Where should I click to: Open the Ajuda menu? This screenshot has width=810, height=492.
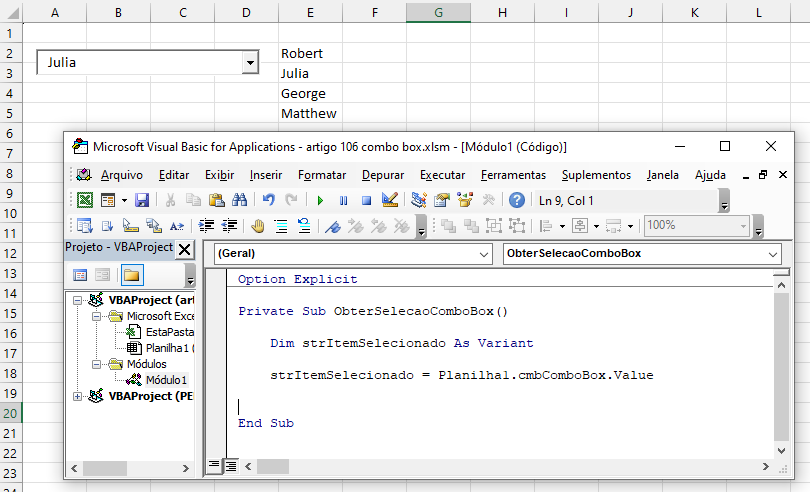click(710, 175)
